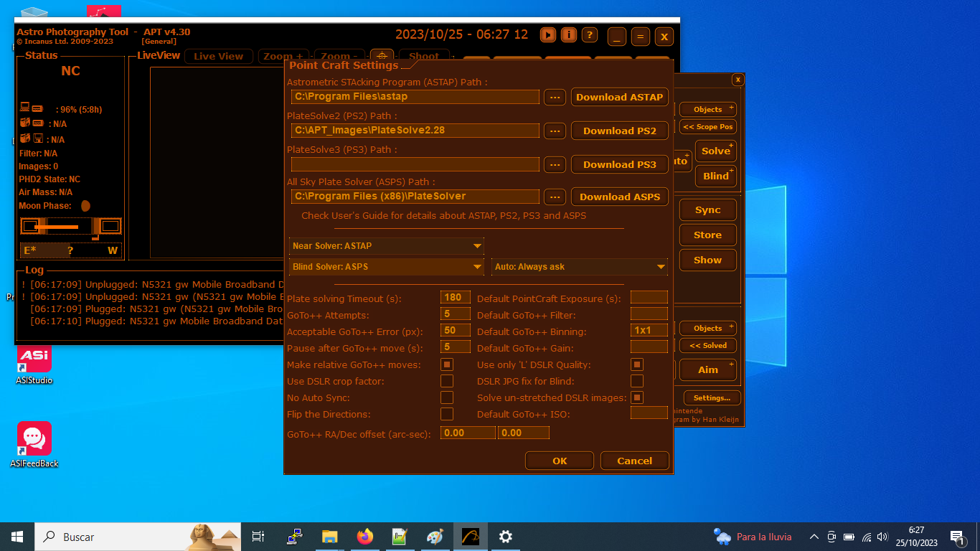Confirm settings with OK button
The height and width of the screenshot is (551, 980).
[560, 461]
